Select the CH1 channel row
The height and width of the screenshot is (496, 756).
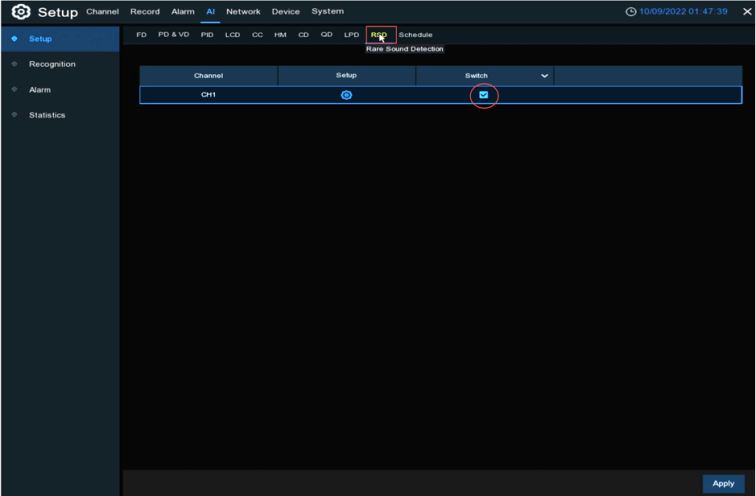(x=208, y=95)
